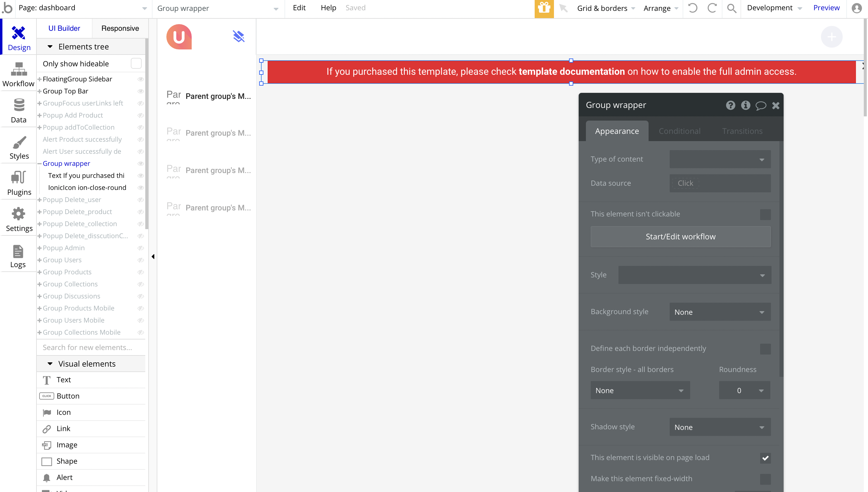868x492 pixels.
Task: Uncheck element visible on page load
Action: 765,458
